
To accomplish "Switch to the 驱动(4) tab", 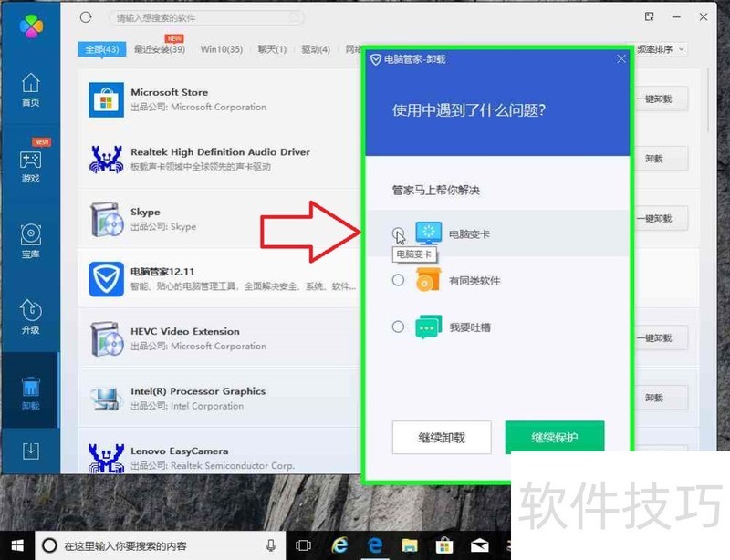I will [316, 49].
